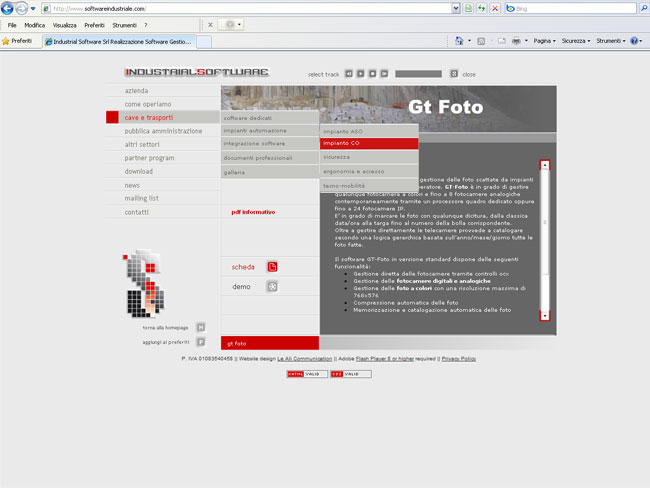Screen dimensions: 650x488
Task: Open the Strumenti menu in menu bar
Action: pos(124,25)
